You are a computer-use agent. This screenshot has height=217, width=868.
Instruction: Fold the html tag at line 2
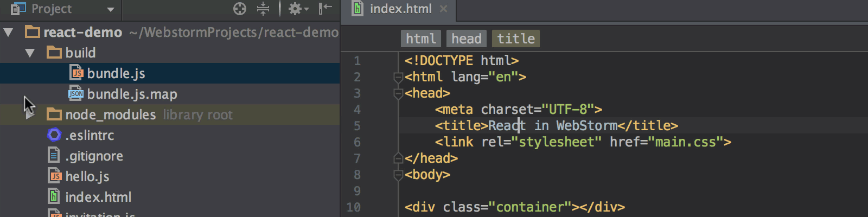(398, 77)
